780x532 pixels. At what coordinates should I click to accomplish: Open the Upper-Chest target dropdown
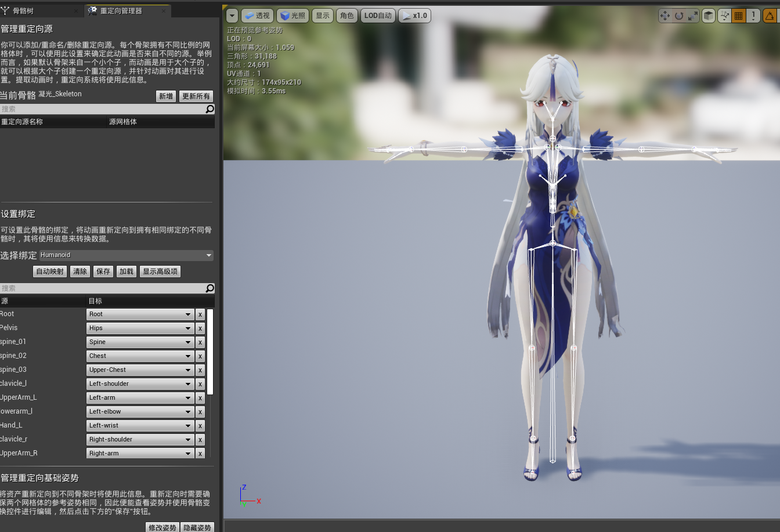tap(140, 370)
